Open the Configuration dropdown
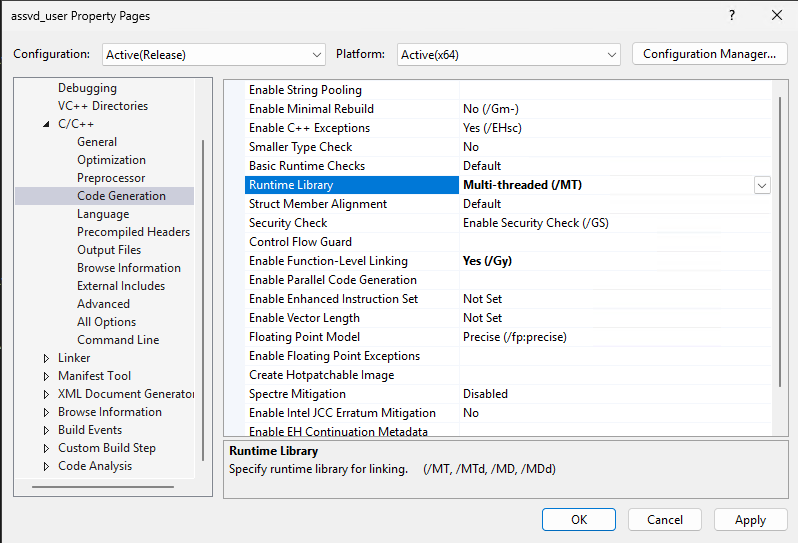 pyautogui.click(x=214, y=54)
